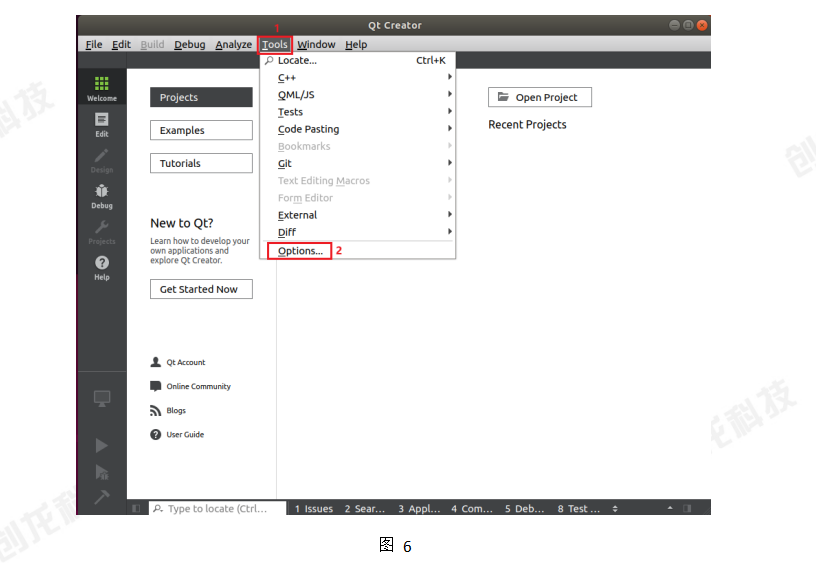Open Debug mode bug icon
Viewport: 816px width, 587px height.
click(101, 191)
